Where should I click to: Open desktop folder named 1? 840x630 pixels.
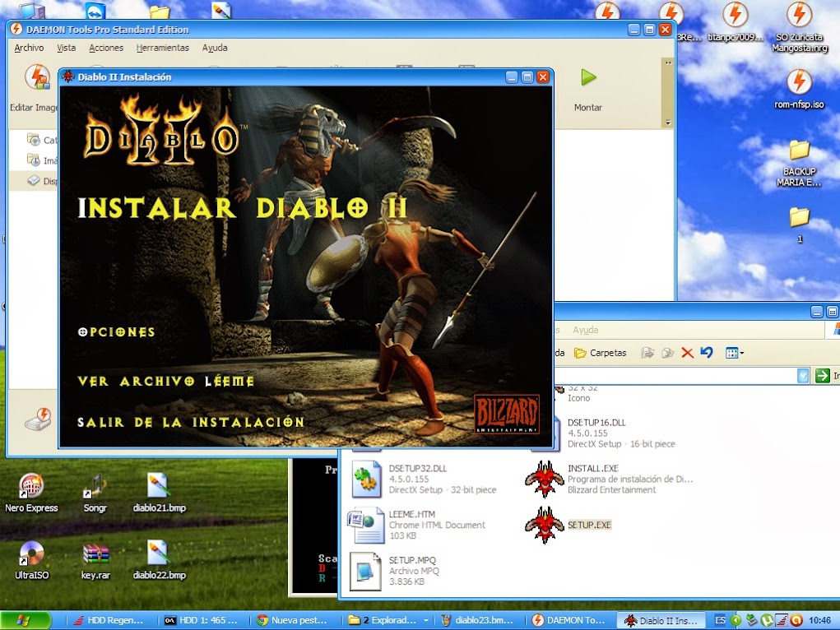pyautogui.click(x=800, y=225)
